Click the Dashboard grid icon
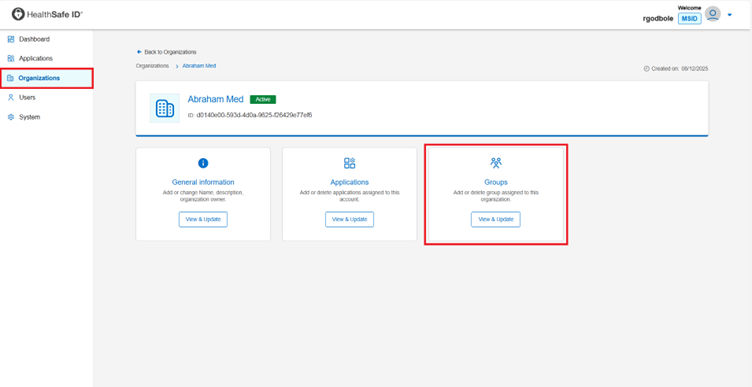 11,39
